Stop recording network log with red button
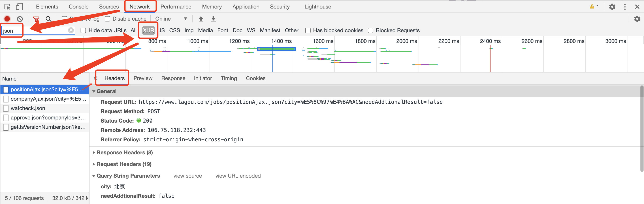 [x=7, y=19]
